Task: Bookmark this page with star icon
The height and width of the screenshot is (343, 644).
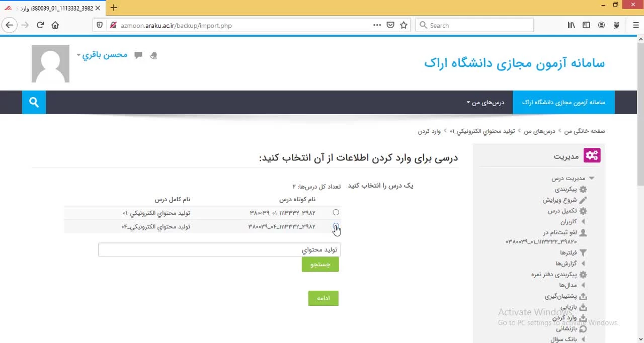Action: click(404, 25)
